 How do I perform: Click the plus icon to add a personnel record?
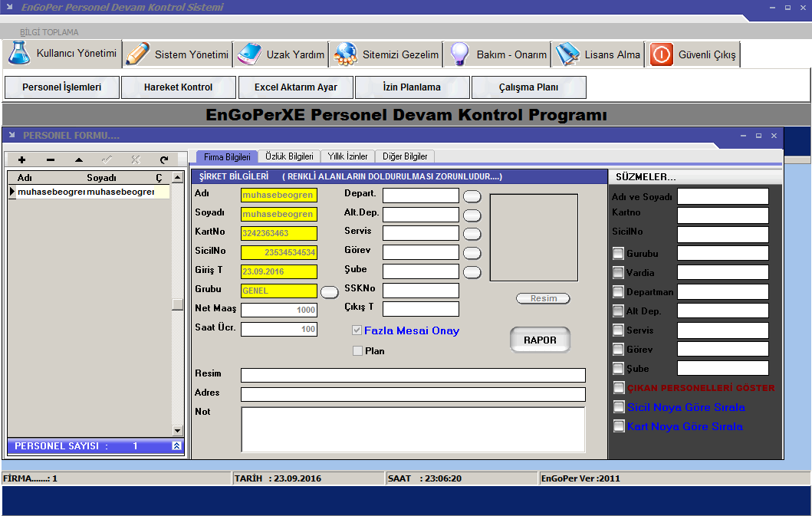tap(21, 160)
